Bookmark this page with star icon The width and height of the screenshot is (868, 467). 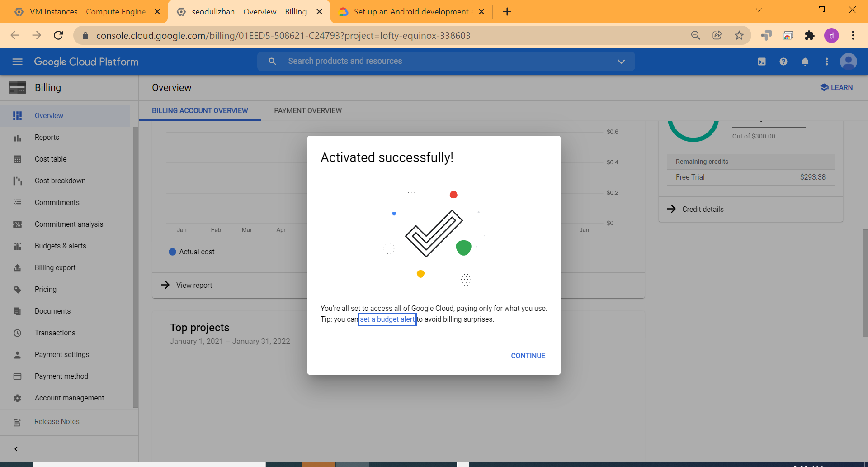(739, 35)
